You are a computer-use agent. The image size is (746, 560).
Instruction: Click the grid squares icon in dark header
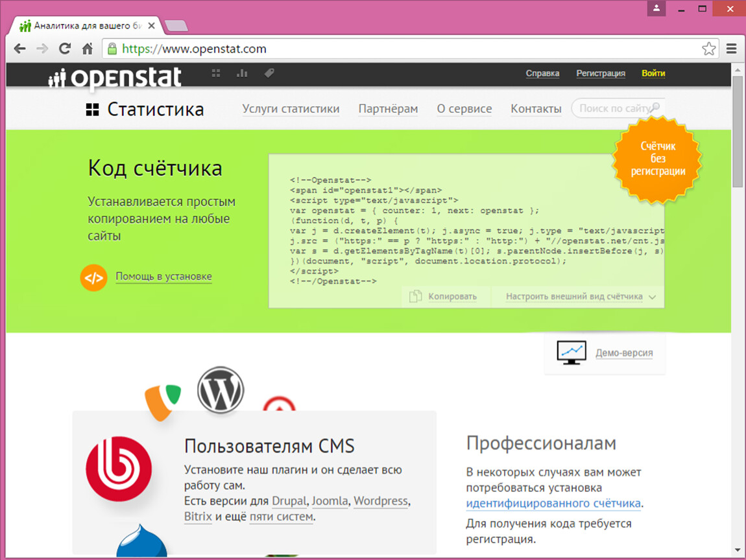(x=216, y=73)
